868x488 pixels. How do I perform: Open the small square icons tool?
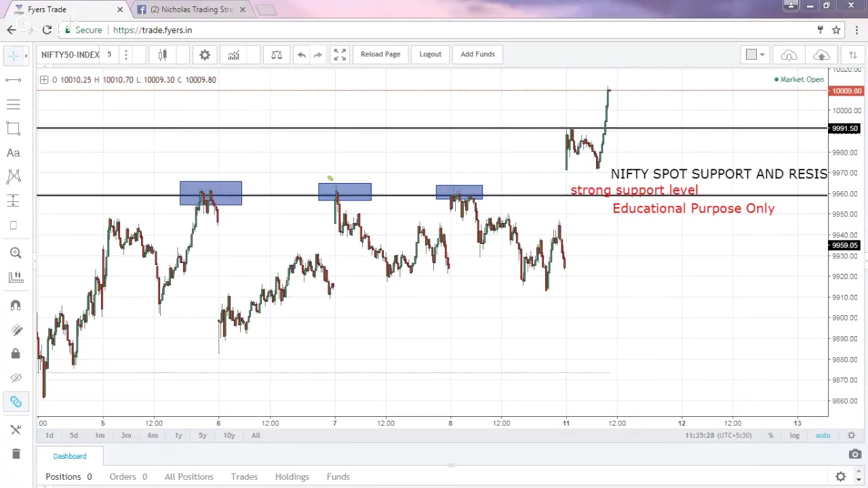click(14, 226)
